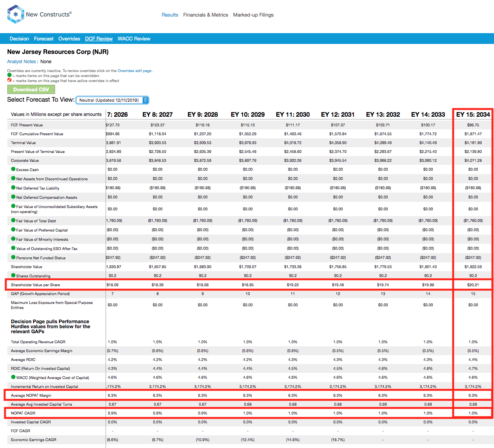494x448 pixels.
Task: Click the Total Operating Revenue CAGR label
Action: click(x=38, y=342)
